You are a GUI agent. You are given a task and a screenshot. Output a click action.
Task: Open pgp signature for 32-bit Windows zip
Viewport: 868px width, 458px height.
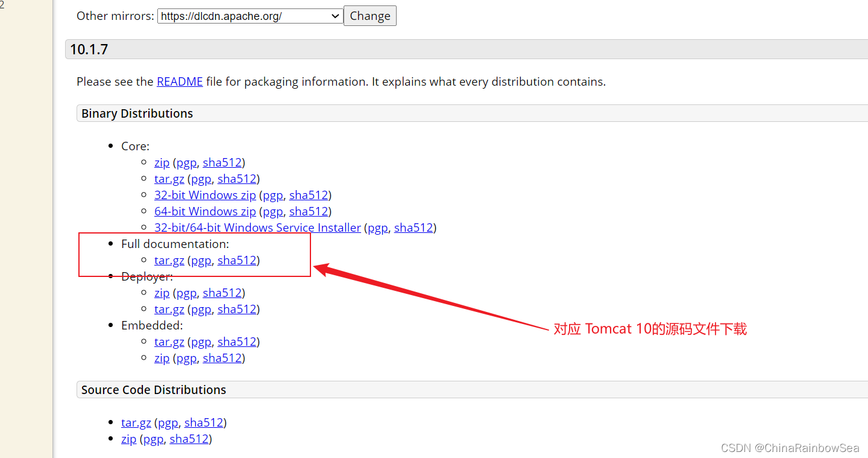tap(273, 195)
